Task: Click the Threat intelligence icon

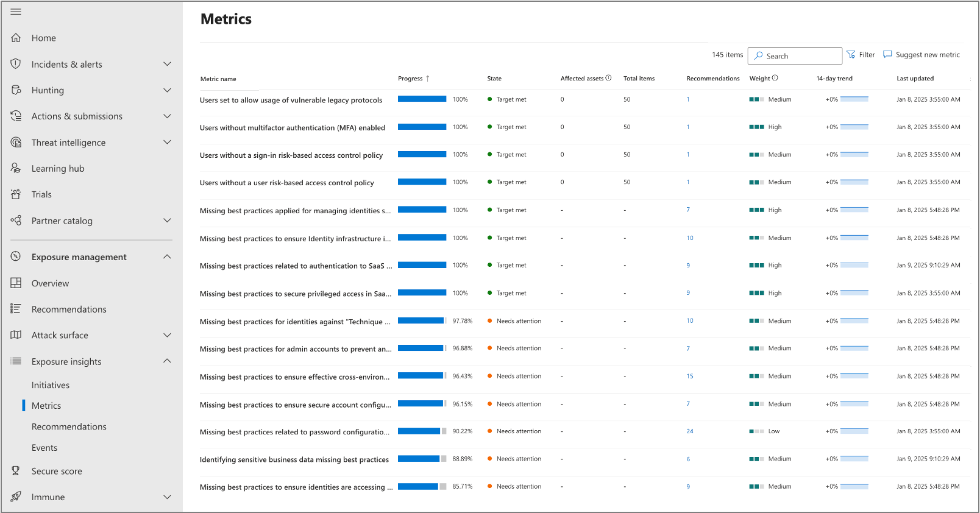Action: (16, 142)
